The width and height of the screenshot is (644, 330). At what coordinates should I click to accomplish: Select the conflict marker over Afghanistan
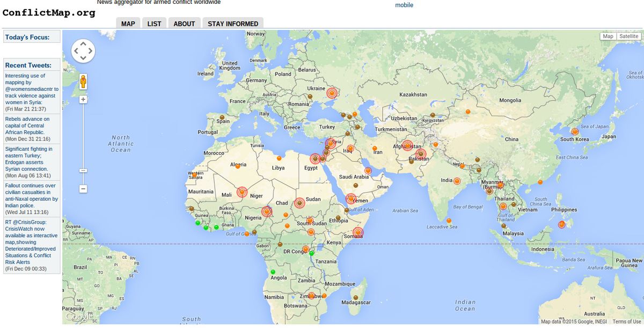click(407, 145)
